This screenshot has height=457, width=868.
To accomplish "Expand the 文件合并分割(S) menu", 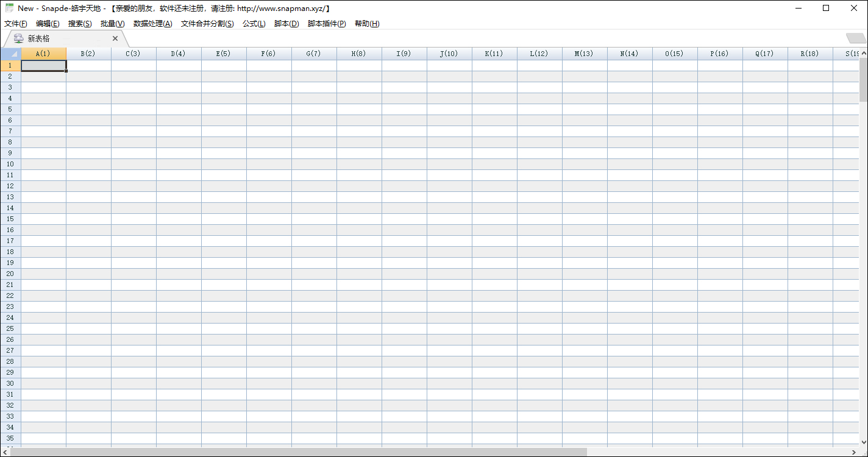I will pyautogui.click(x=207, y=24).
